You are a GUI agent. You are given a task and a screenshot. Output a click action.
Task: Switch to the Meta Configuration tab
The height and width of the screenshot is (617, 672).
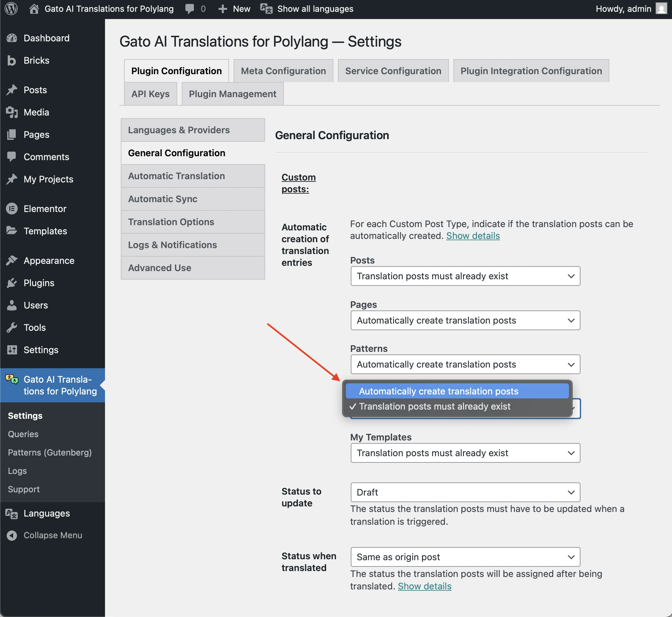pyautogui.click(x=283, y=71)
